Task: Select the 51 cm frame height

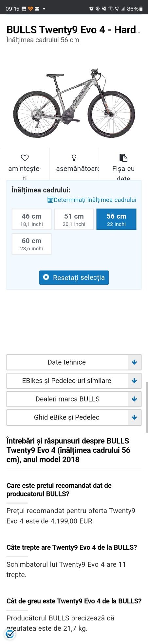Action: click(x=74, y=220)
